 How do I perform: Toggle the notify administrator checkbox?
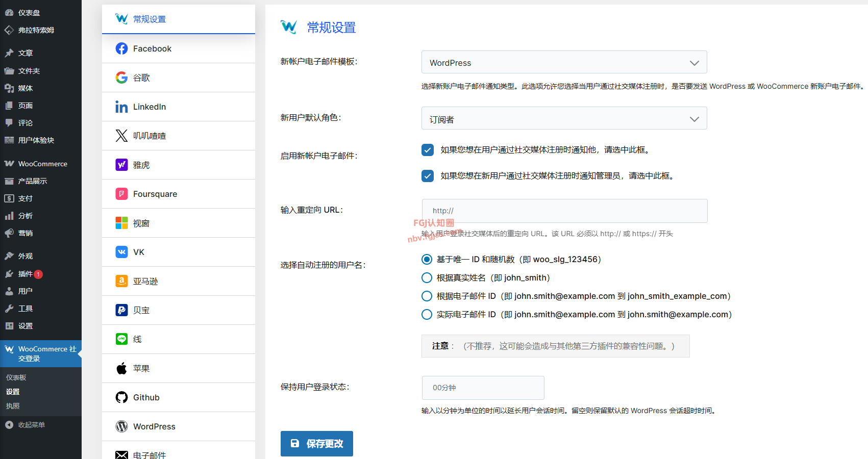point(428,176)
